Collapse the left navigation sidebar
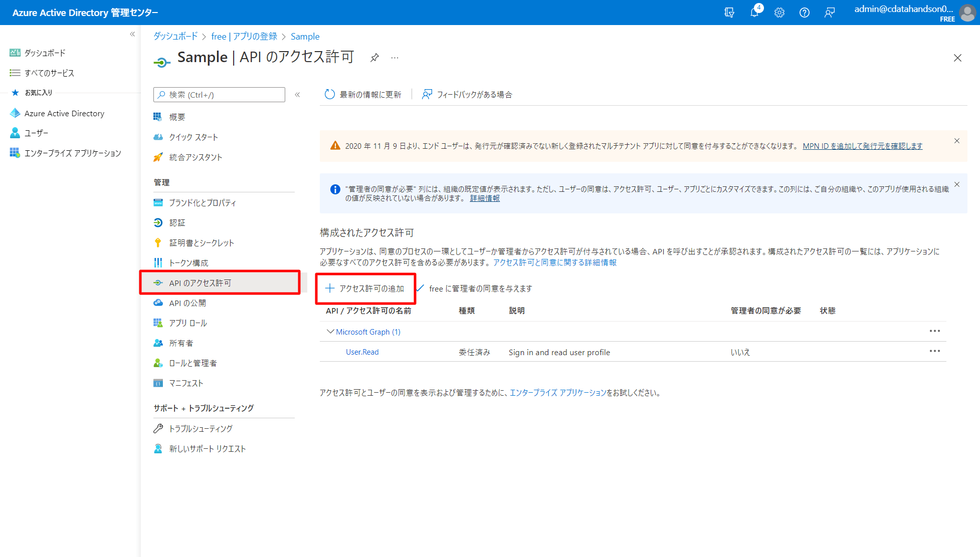 (132, 34)
